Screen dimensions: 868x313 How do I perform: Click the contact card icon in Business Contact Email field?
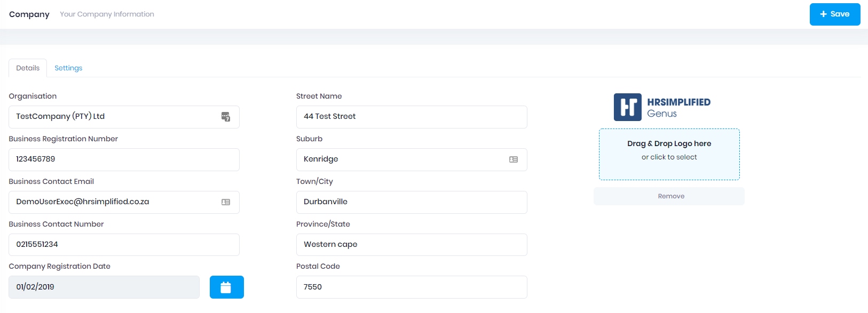(226, 202)
